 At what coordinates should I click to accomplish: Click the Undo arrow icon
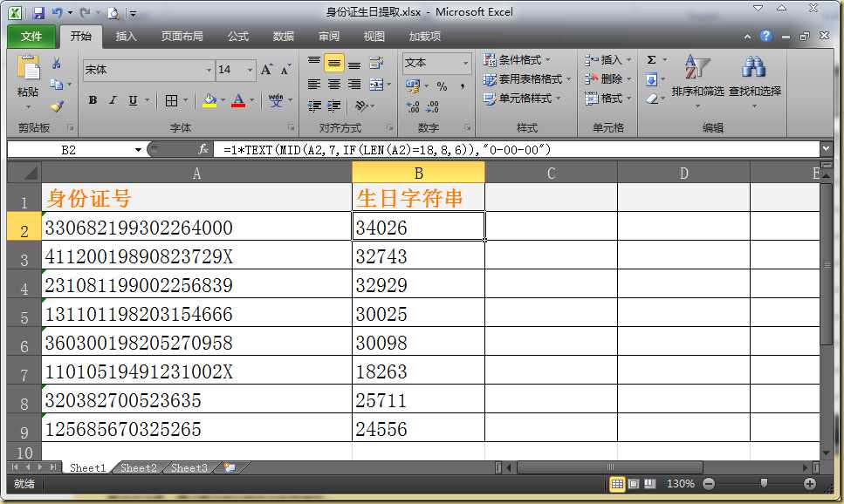(x=57, y=12)
